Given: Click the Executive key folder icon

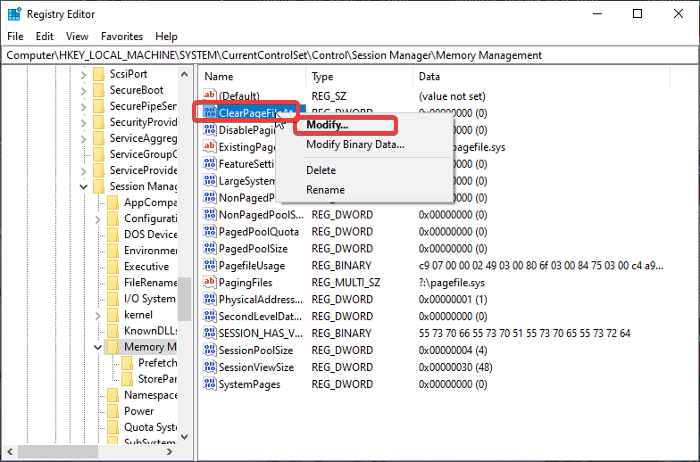Looking at the screenshot, I should pos(113,267).
